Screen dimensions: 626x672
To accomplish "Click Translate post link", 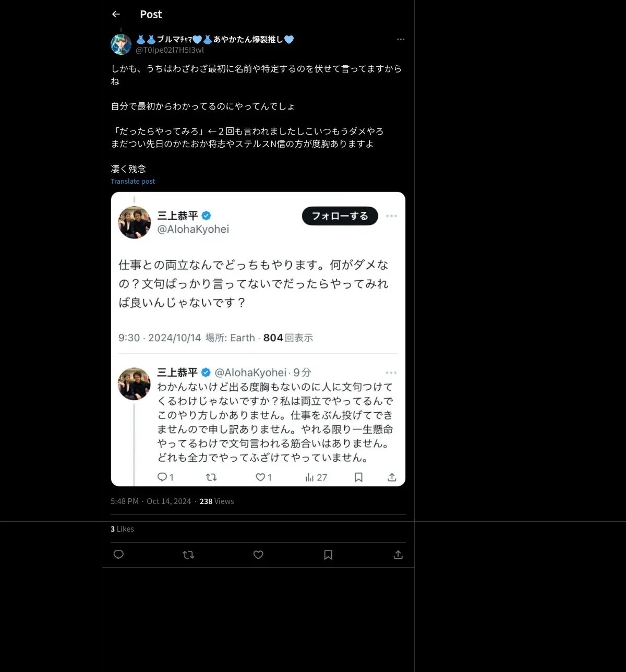I will coord(133,181).
